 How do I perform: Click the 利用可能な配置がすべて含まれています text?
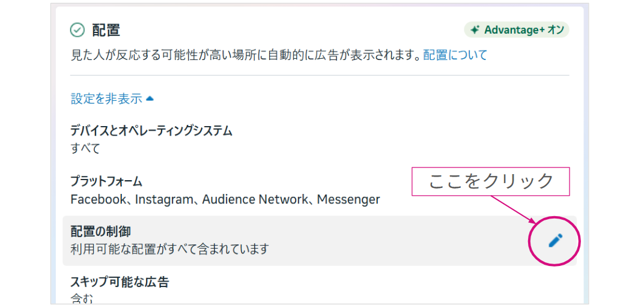point(169,249)
